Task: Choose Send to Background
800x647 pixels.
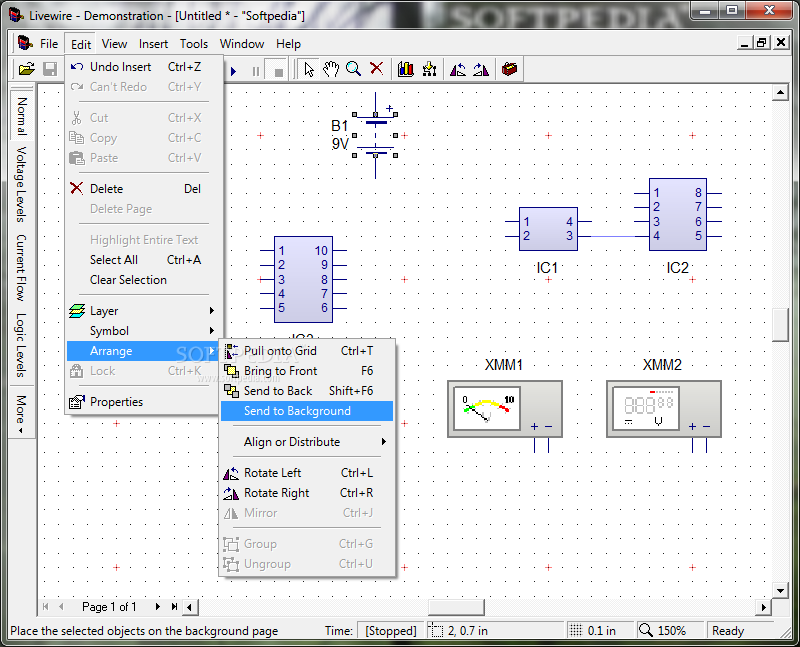Action: pyautogui.click(x=307, y=411)
